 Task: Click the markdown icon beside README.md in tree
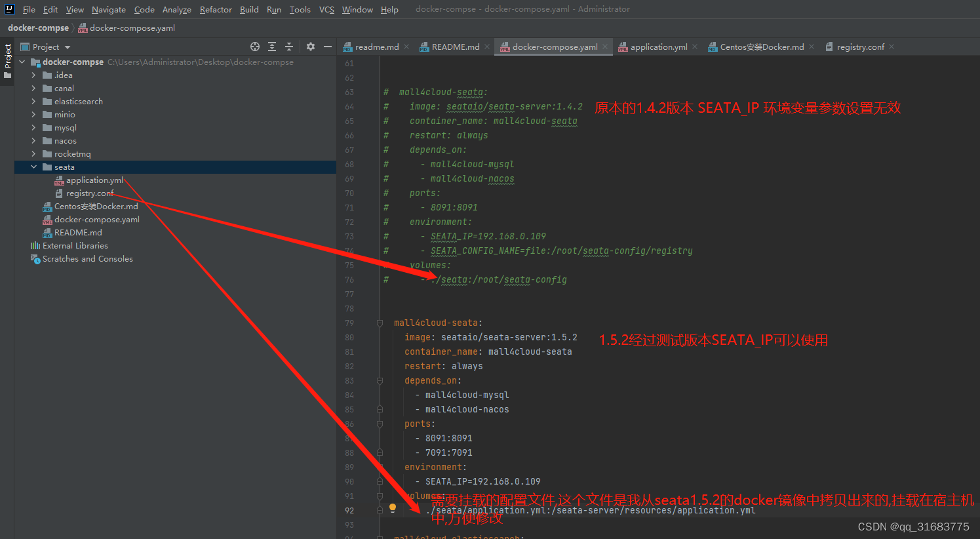point(49,232)
